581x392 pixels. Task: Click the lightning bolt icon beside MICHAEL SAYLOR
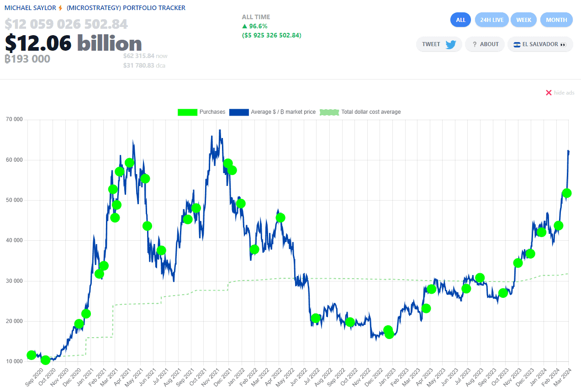tap(60, 8)
